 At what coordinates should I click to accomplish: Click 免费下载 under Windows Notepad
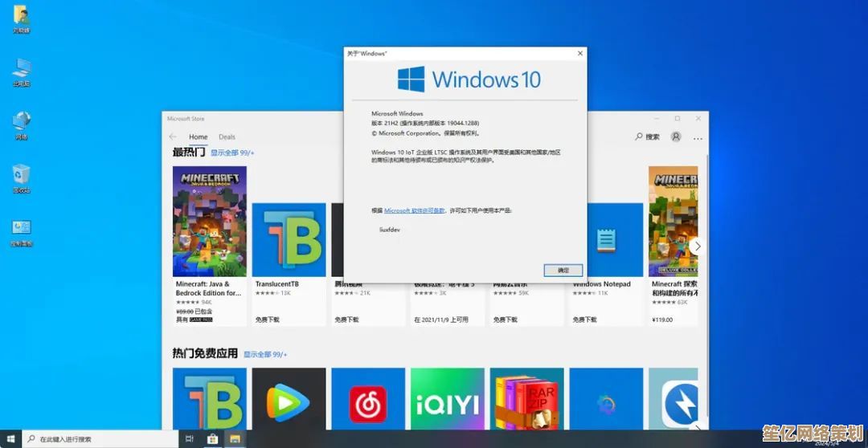pyautogui.click(x=585, y=320)
